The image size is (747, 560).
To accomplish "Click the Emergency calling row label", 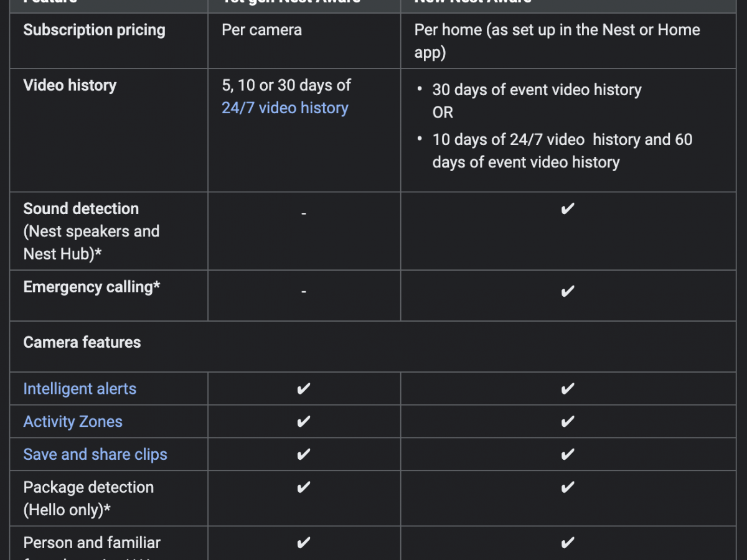I will [x=92, y=287].
